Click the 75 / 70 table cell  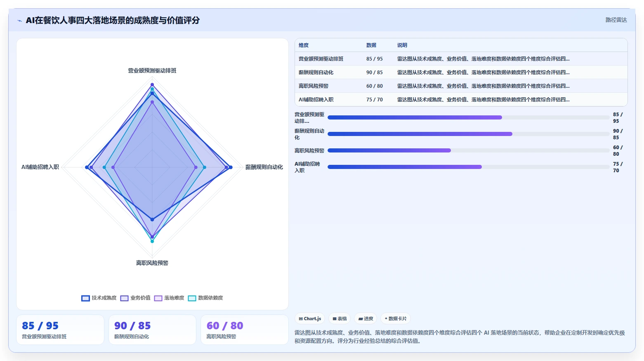click(374, 100)
